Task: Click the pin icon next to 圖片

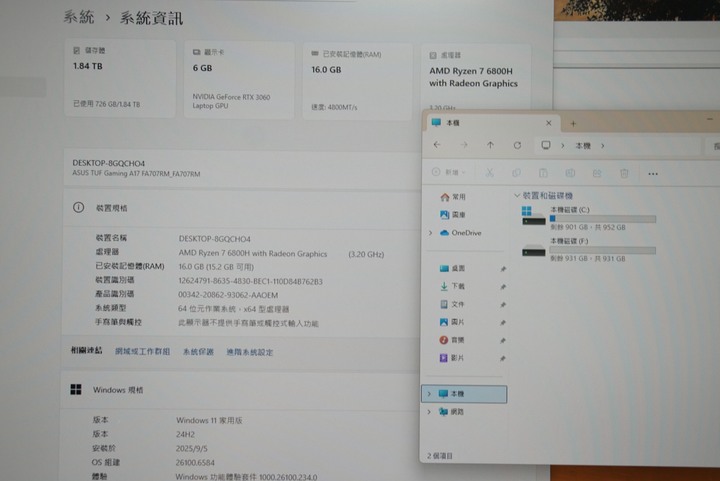Action: 503,323
